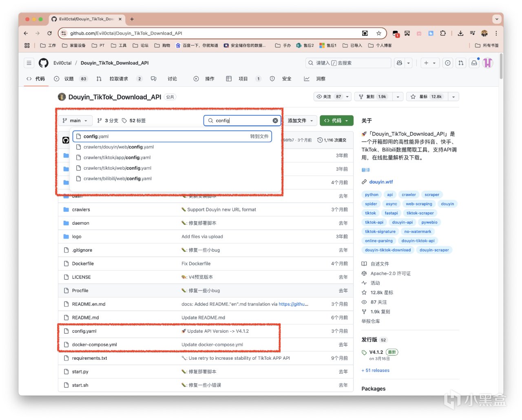This screenshot has width=522, height=420.
Task: Watch the repository with the 关注 button
Action: tap(328, 97)
